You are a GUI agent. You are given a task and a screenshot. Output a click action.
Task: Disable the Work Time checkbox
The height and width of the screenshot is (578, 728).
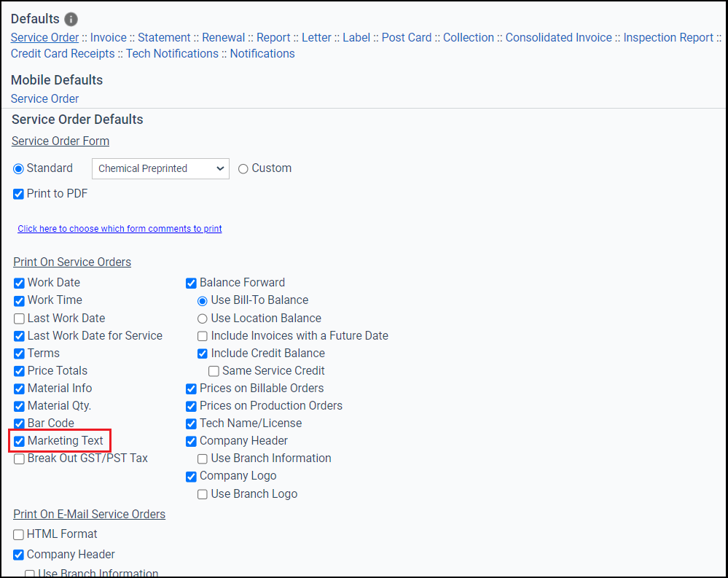pyautogui.click(x=19, y=301)
